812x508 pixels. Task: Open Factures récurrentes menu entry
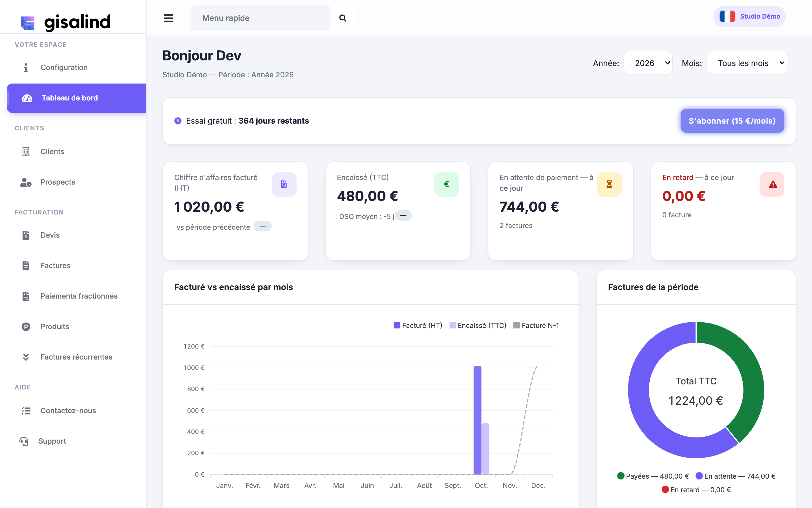76,357
